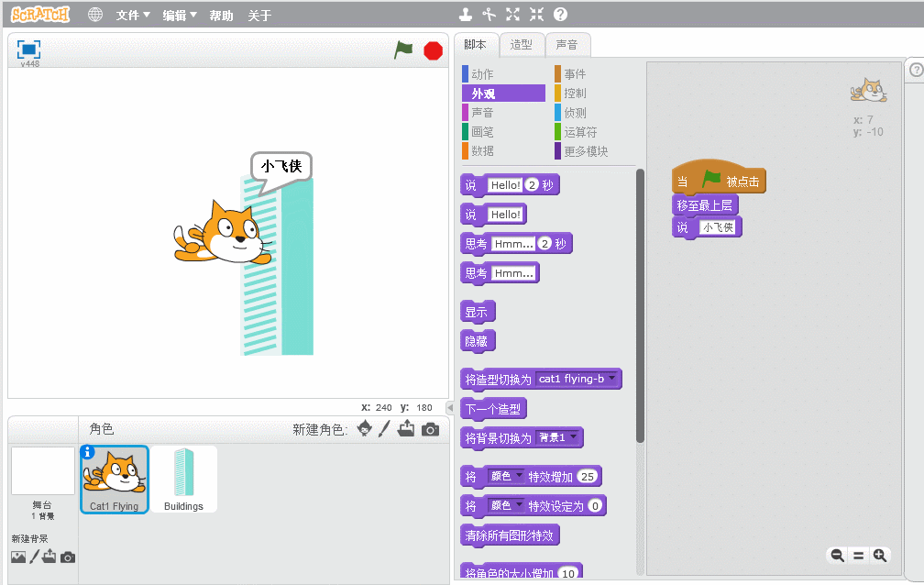Screen dimensions: 924x585
Task: Select the 画笔 block category
Action: click(x=503, y=131)
